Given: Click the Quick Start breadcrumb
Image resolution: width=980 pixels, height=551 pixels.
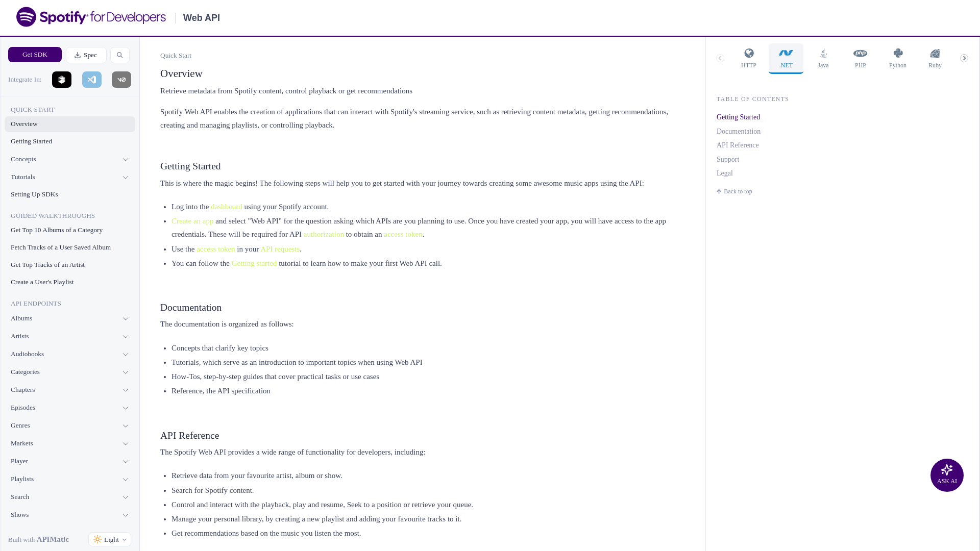Looking at the screenshot, I should coord(176,56).
